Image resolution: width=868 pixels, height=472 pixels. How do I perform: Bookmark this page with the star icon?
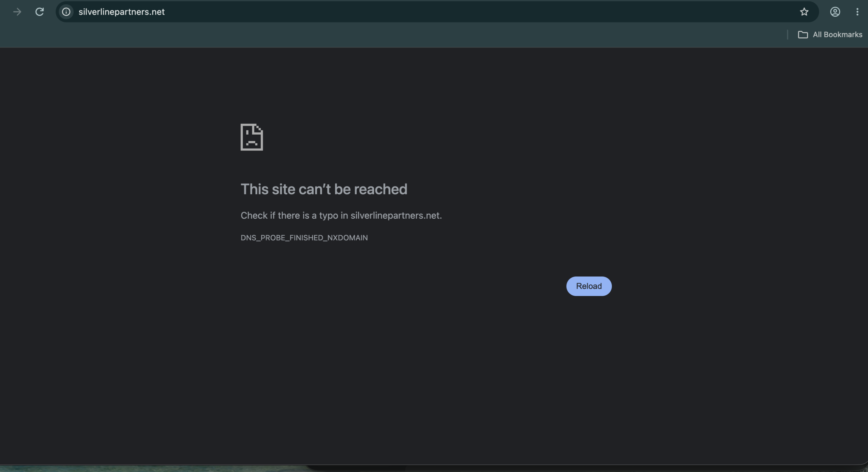coord(804,12)
